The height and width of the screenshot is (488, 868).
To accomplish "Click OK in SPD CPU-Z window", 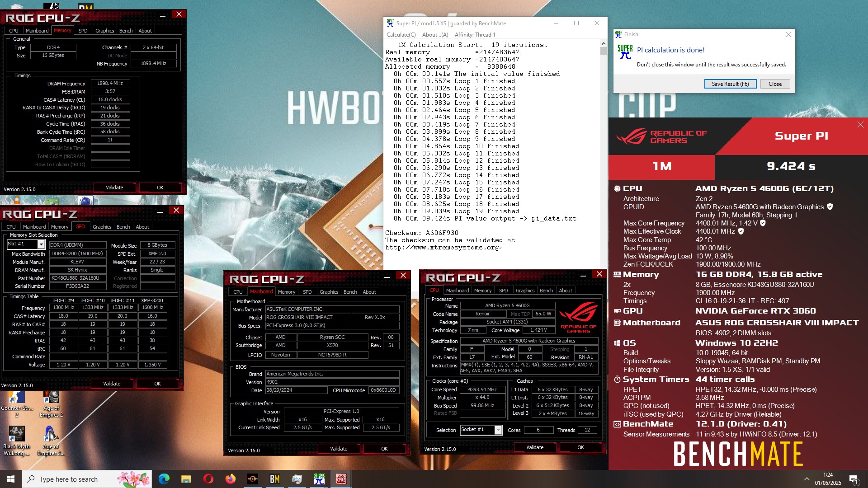I will (157, 384).
